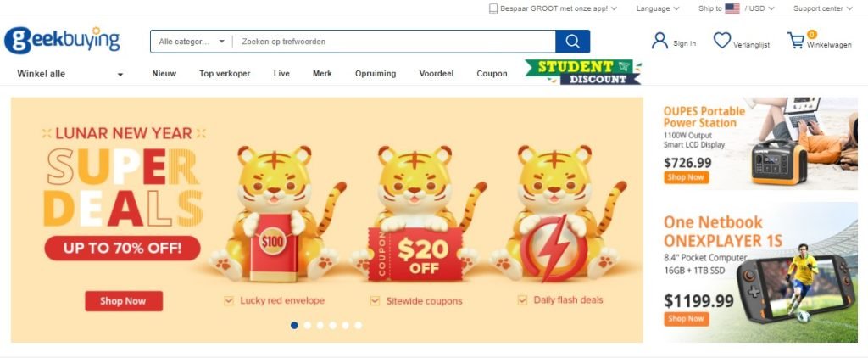Focus the Zoeken op trefwoorden search field
Image resolution: width=868 pixels, height=358 pixels.
(x=394, y=42)
